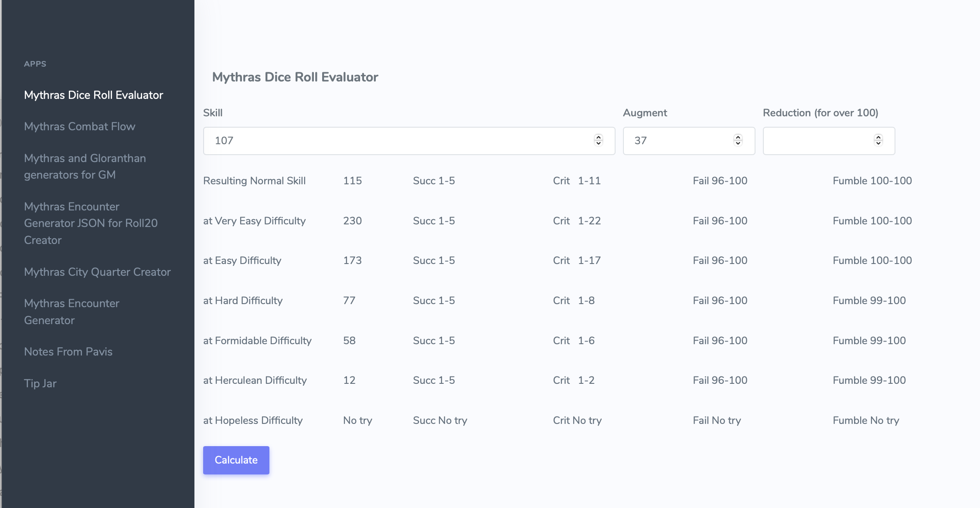
Task: Visit the Tip Jar page
Action: click(x=40, y=383)
